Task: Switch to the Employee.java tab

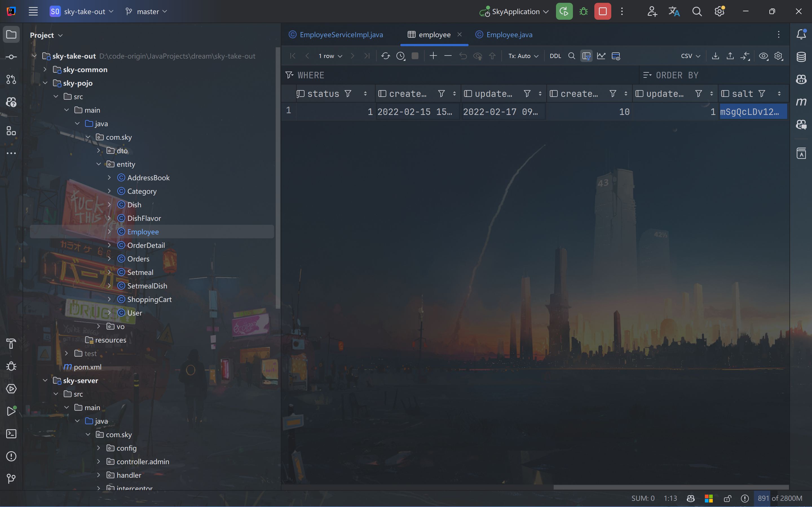Action: click(x=509, y=35)
